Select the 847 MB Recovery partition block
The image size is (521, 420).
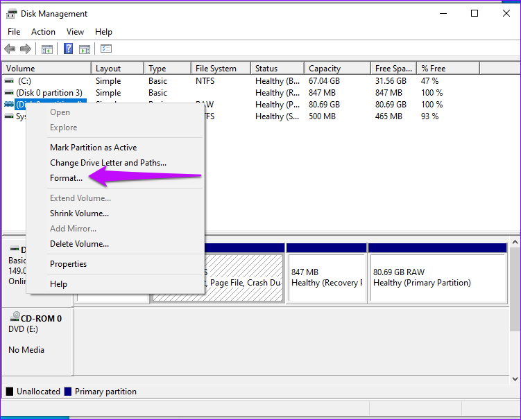(327, 277)
